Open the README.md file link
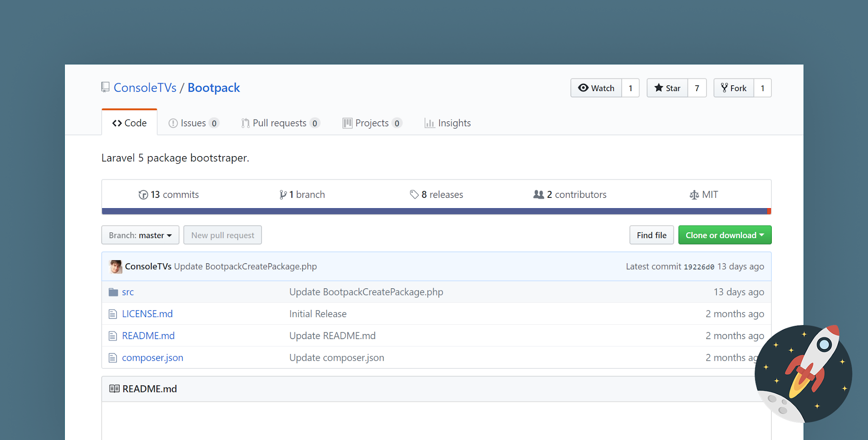The image size is (868, 440). (x=148, y=336)
